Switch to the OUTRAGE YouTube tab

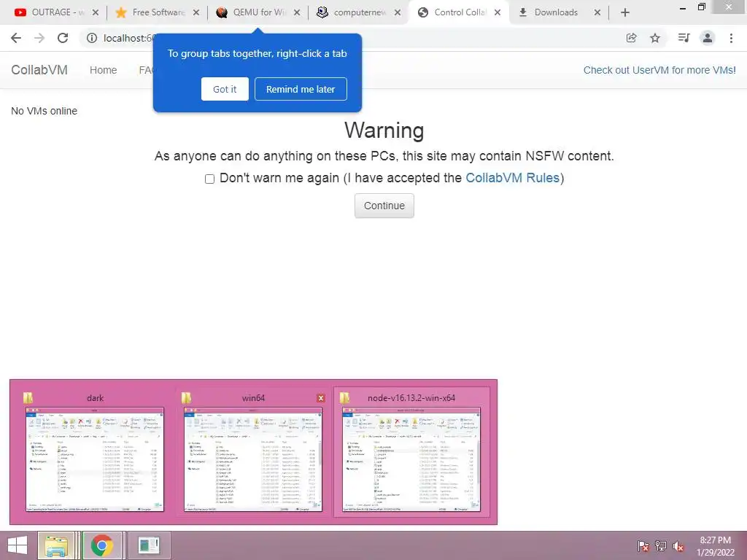coord(56,12)
